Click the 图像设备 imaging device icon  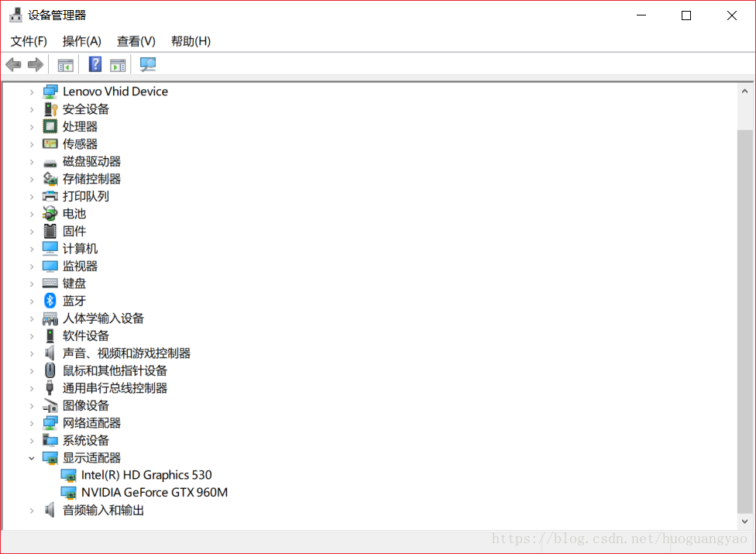(50, 405)
